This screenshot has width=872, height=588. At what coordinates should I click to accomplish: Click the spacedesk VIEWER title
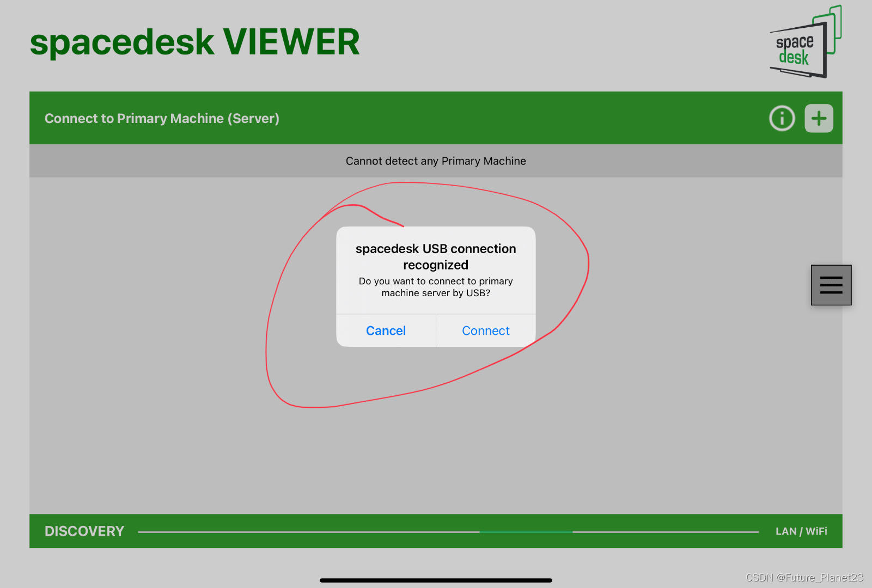click(x=194, y=42)
